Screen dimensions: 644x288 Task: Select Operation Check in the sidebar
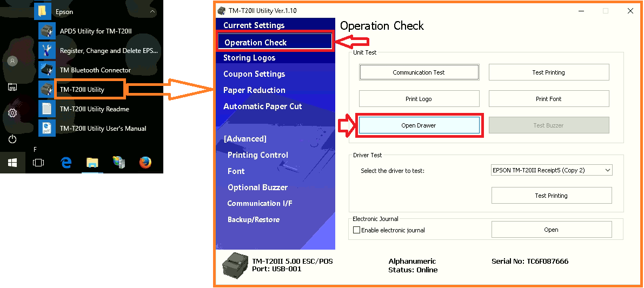click(x=274, y=42)
